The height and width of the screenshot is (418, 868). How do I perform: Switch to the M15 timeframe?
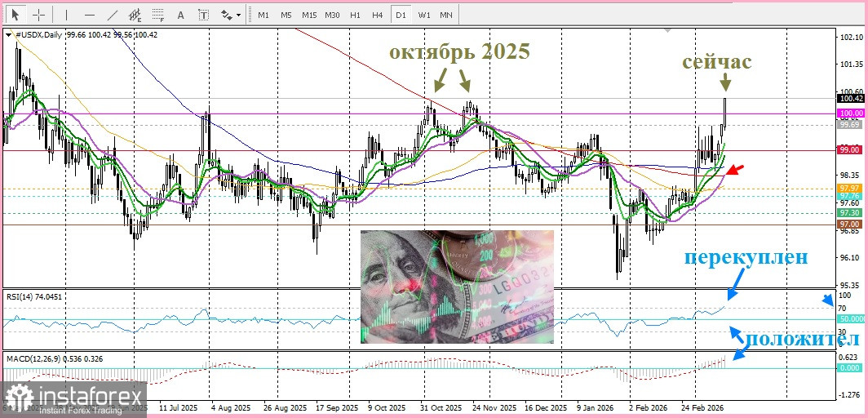point(309,15)
